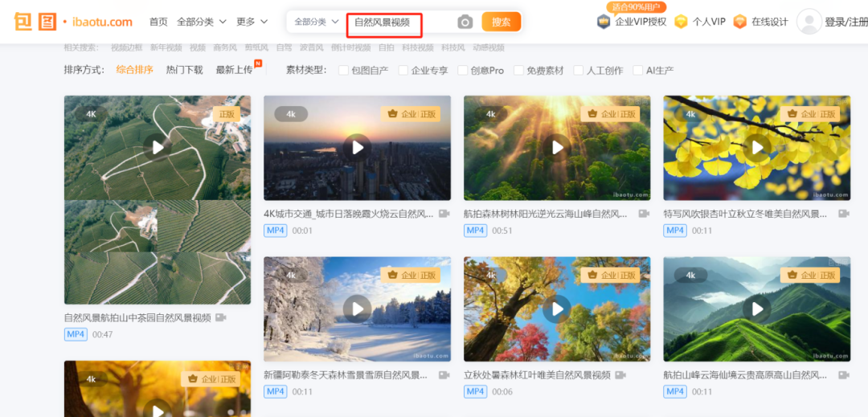Click the 个人VIP yellow diamond icon

click(681, 22)
